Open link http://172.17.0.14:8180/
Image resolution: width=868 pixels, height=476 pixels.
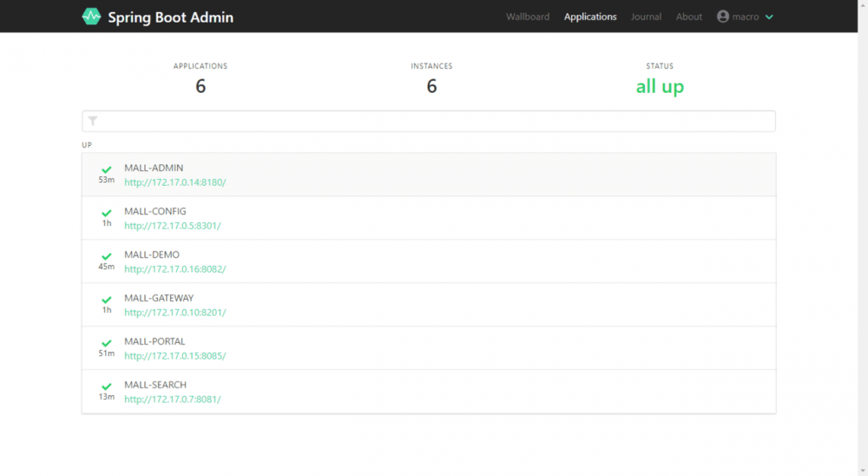click(x=175, y=182)
